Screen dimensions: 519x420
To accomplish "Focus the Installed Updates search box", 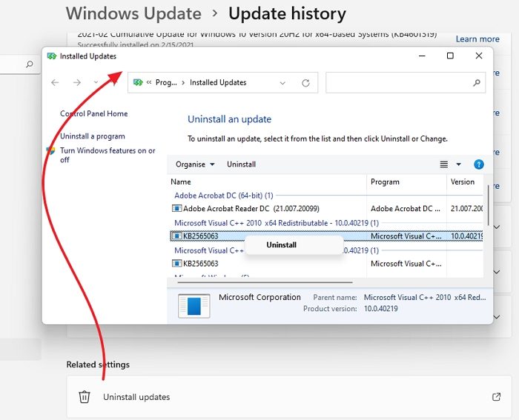I will pos(406,83).
